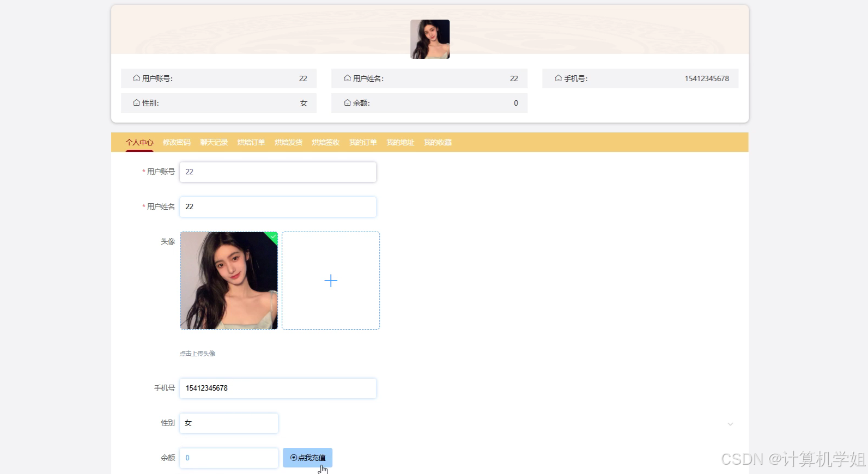This screenshot has width=868, height=474.
Task: Focus the 用户账号 input field
Action: (278, 172)
